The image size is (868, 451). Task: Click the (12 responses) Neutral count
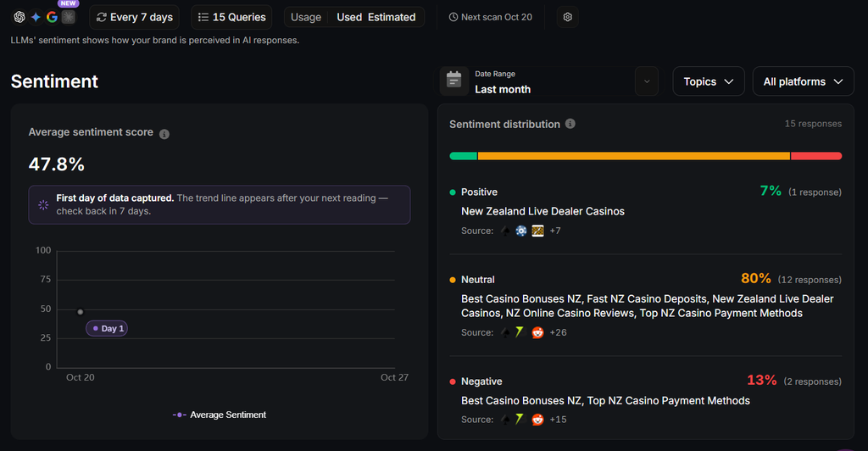coord(810,280)
